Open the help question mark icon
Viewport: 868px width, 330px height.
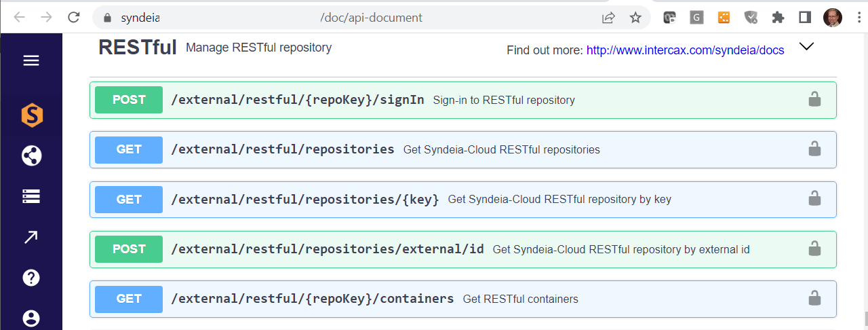pyautogui.click(x=31, y=278)
